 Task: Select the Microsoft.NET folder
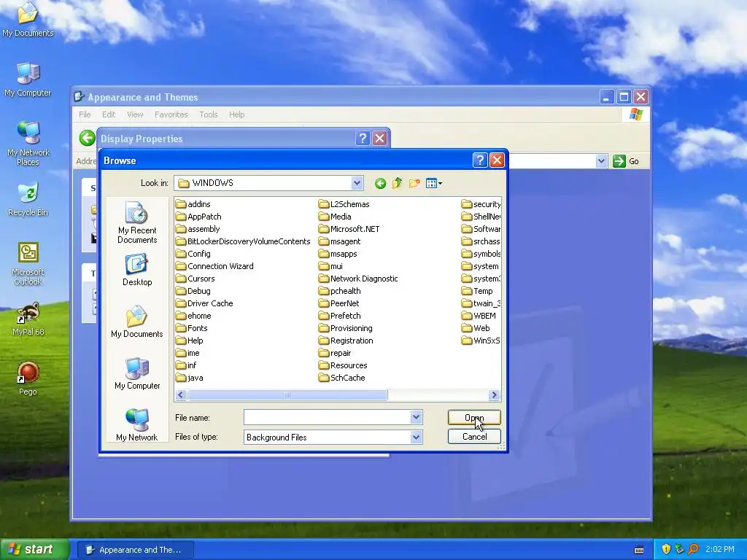point(349,228)
